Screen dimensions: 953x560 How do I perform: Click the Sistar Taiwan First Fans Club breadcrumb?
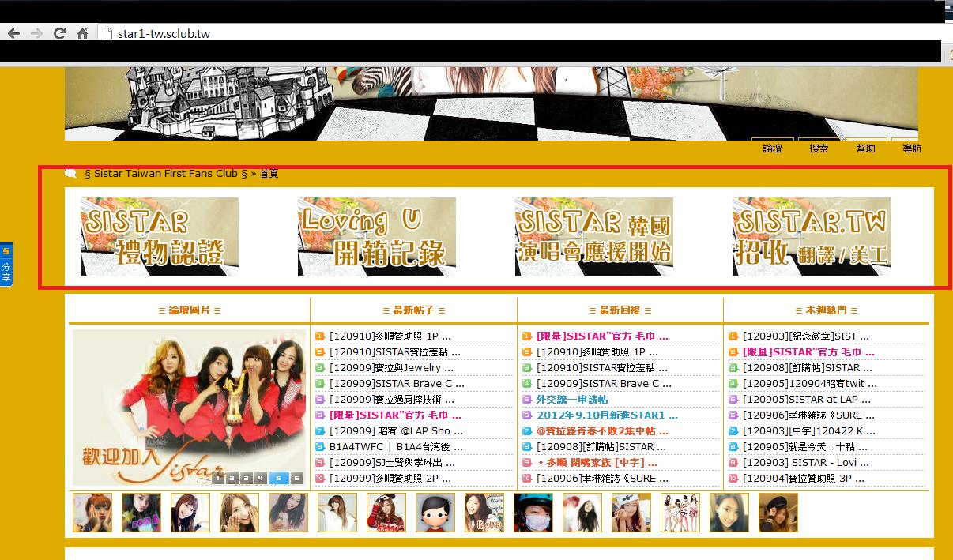click(x=165, y=174)
